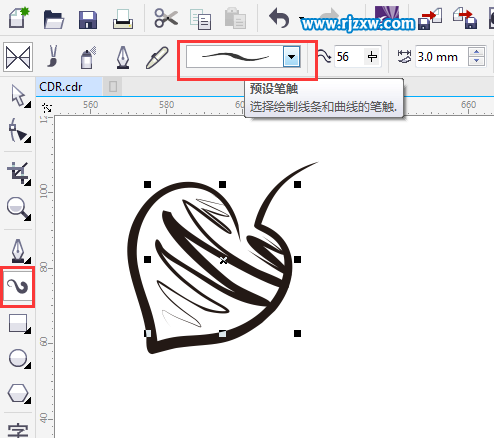Open a file with the folder icon
494x438 pixels.
(x=53, y=19)
